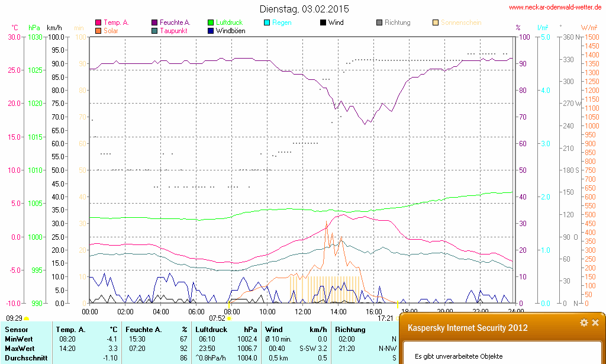The width and height of the screenshot is (606, 364).
Task: Click the 'Es gibt unverarbeitete Objekte' message
Action: pyautogui.click(x=458, y=356)
